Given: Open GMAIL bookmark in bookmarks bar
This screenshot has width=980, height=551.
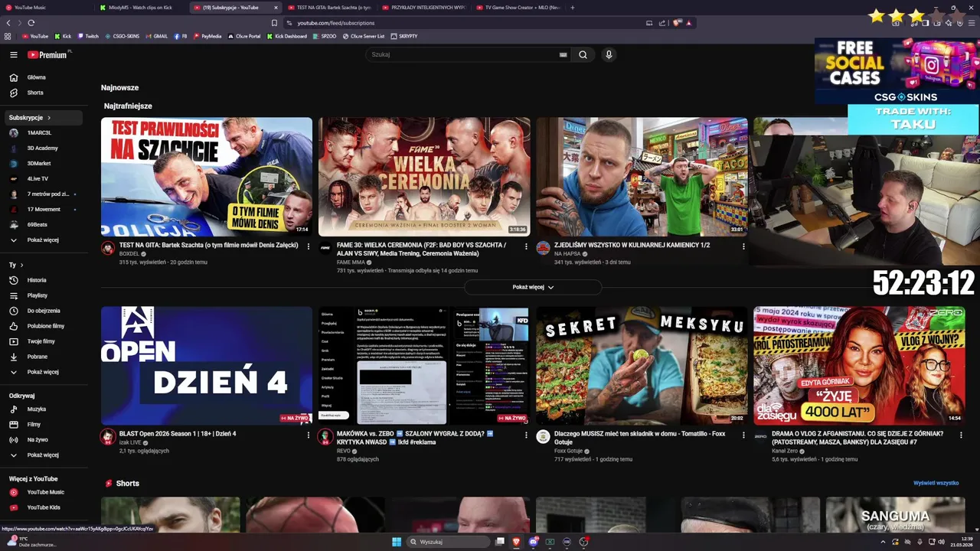Looking at the screenshot, I should [157, 36].
